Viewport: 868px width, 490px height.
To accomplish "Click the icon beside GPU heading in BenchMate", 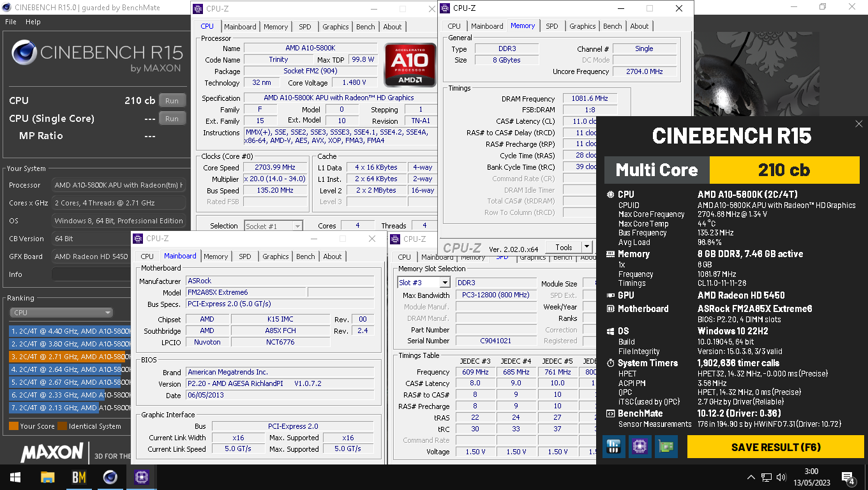I will click(610, 295).
